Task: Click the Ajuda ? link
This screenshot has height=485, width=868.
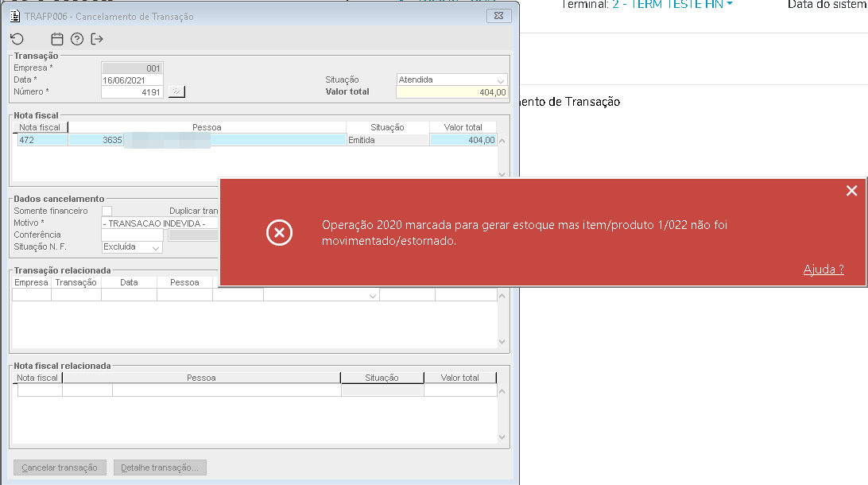Action: pos(823,270)
